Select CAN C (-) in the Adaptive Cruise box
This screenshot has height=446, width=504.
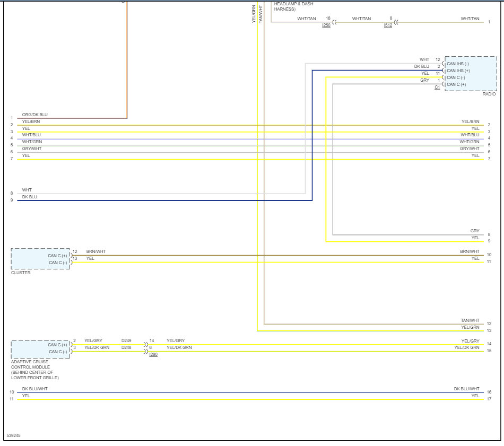[x=58, y=352]
